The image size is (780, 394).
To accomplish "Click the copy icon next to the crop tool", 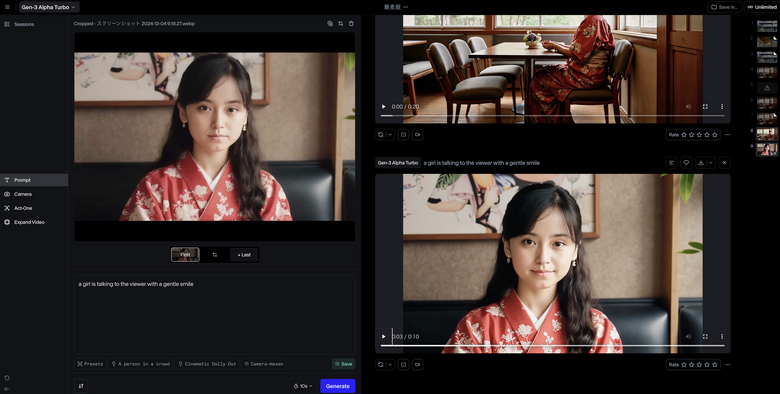I will 330,23.
